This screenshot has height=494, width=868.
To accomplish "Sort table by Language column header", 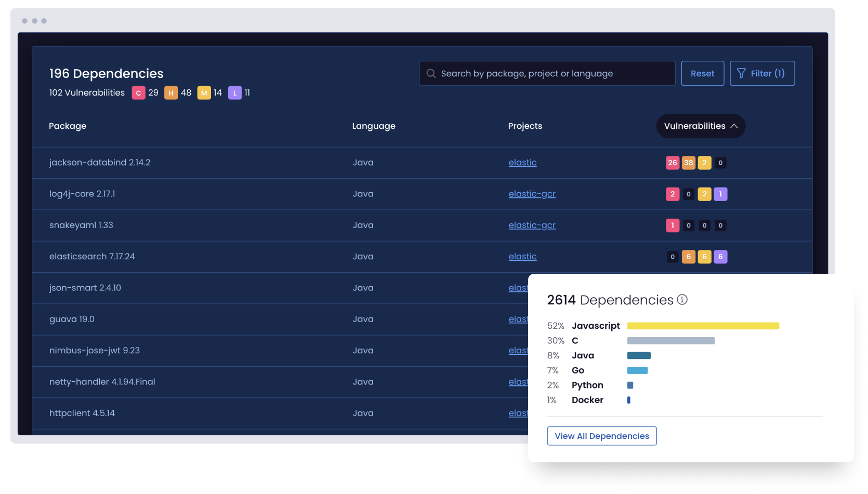I will (374, 126).
